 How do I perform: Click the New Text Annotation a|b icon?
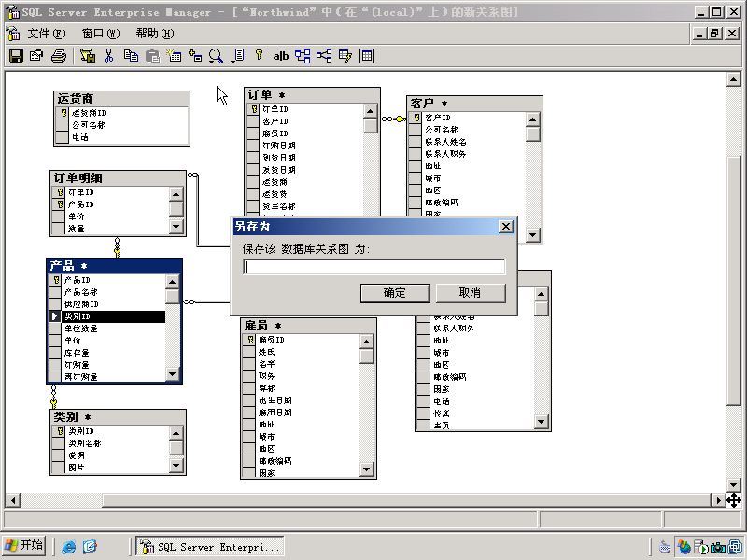[x=281, y=56]
